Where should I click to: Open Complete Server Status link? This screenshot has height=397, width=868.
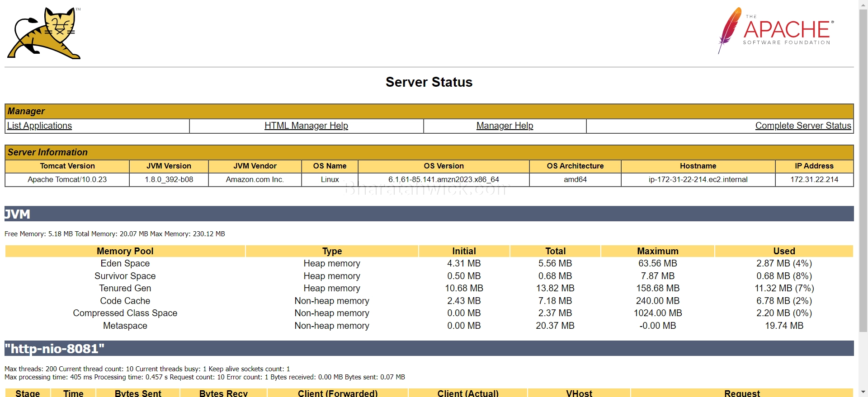pyautogui.click(x=803, y=126)
